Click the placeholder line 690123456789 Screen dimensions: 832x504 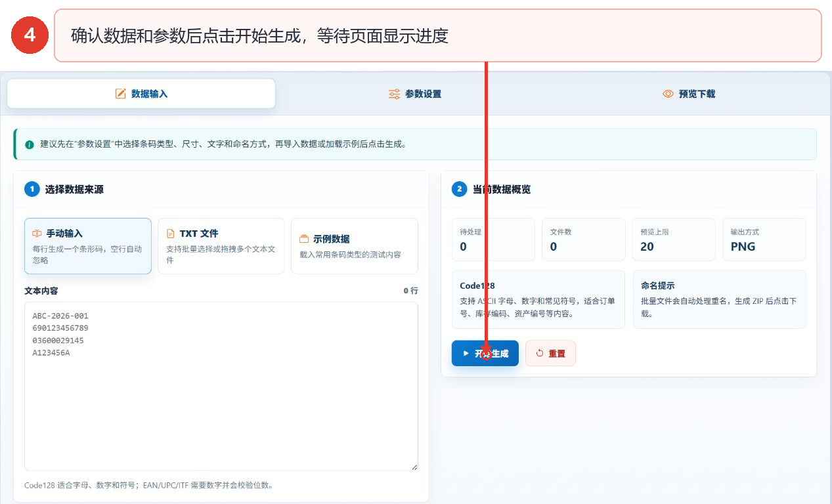pyautogui.click(x=60, y=328)
